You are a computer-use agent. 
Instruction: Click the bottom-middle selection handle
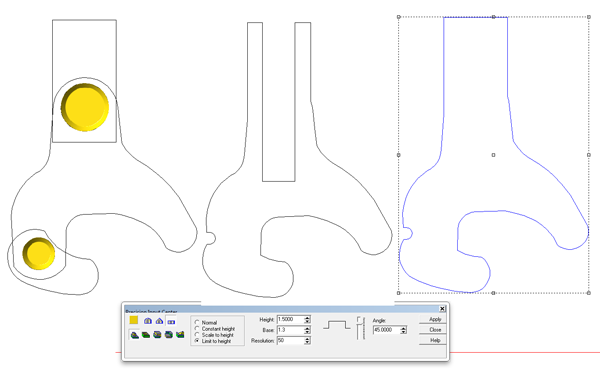pyautogui.click(x=494, y=293)
